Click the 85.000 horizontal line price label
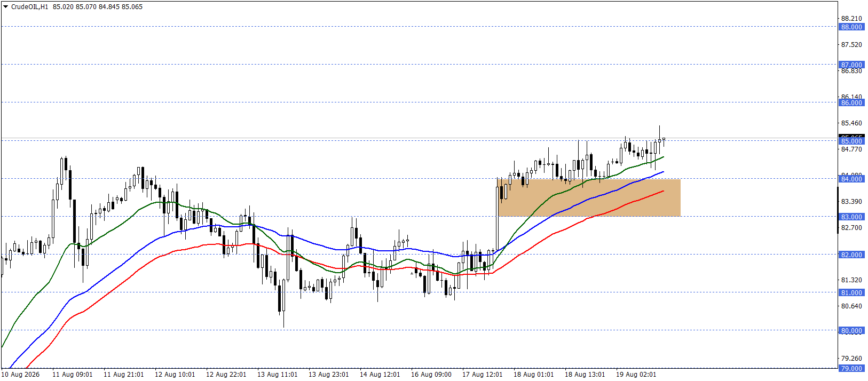The height and width of the screenshot is (381, 868). click(x=851, y=141)
